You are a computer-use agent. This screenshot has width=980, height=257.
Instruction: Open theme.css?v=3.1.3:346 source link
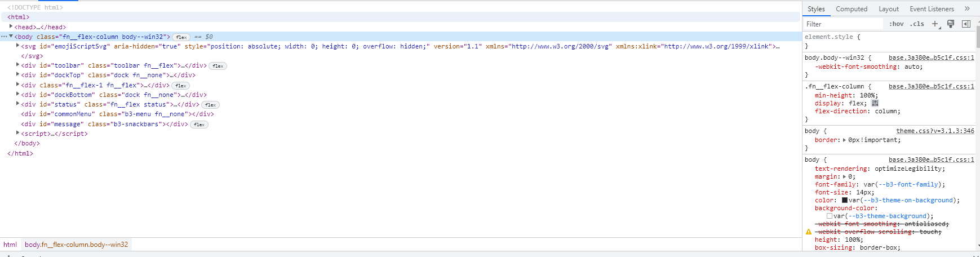click(x=935, y=131)
